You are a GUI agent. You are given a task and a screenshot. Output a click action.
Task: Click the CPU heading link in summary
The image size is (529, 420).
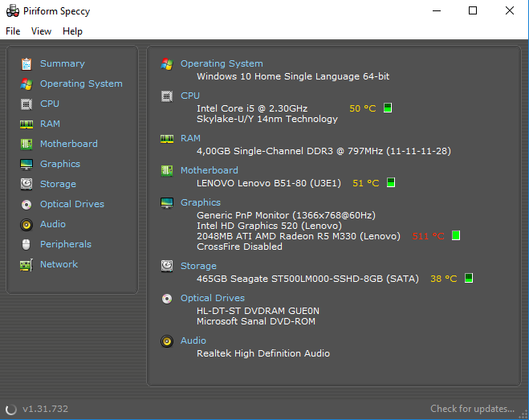[190, 96]
